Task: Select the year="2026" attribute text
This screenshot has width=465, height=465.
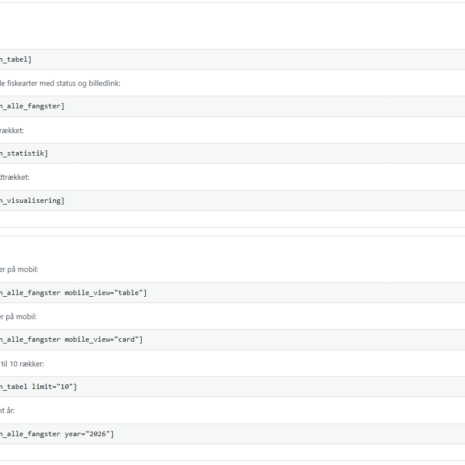Action: (87, 434)
